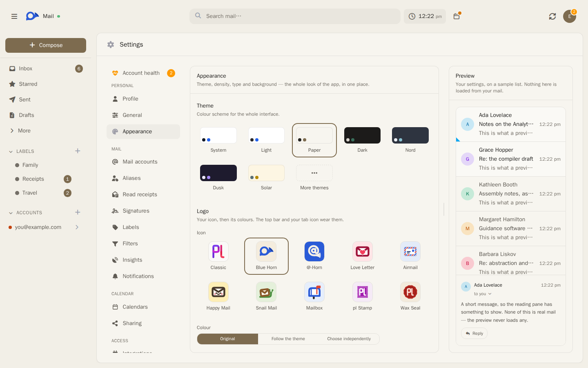This screenshot has width=588, height=368.
Task: Set logo colour to Follow the theme
Action: click(x=288, y=339)
